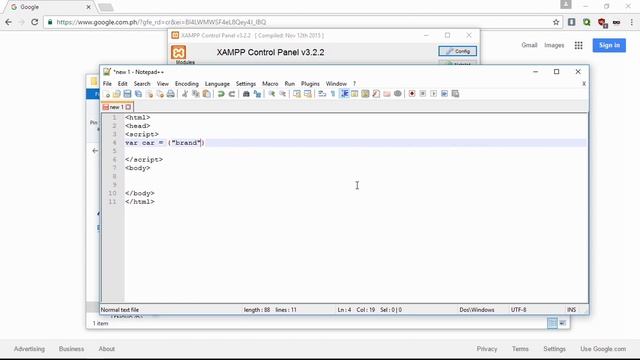The image size is (640, 360).
Task: Click the Start Recording macro red dot
Action: (412, 94)
